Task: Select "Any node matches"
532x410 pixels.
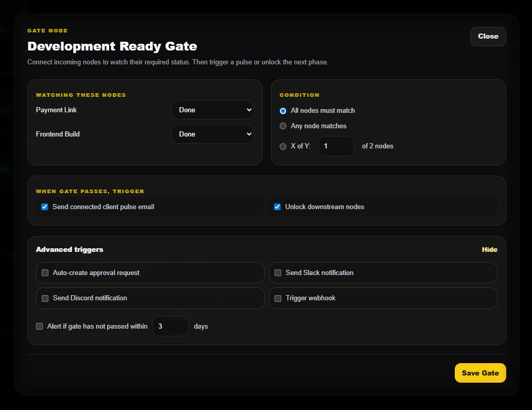Action: tap(283, 126)
